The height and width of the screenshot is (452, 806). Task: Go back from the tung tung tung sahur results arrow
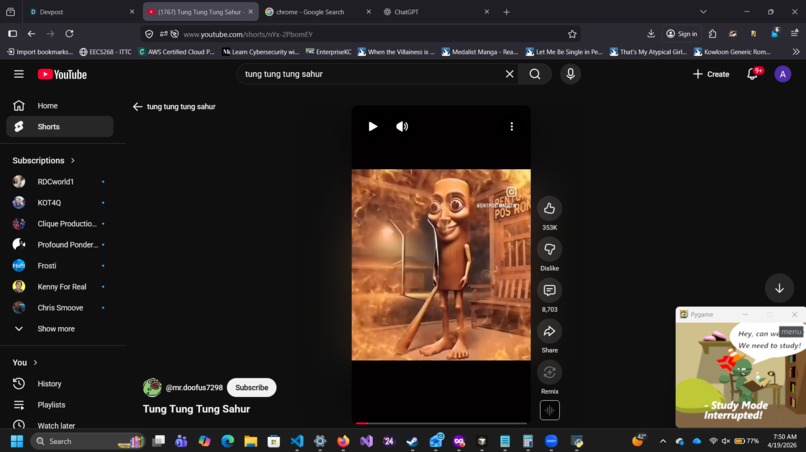(x=137, y=106)
